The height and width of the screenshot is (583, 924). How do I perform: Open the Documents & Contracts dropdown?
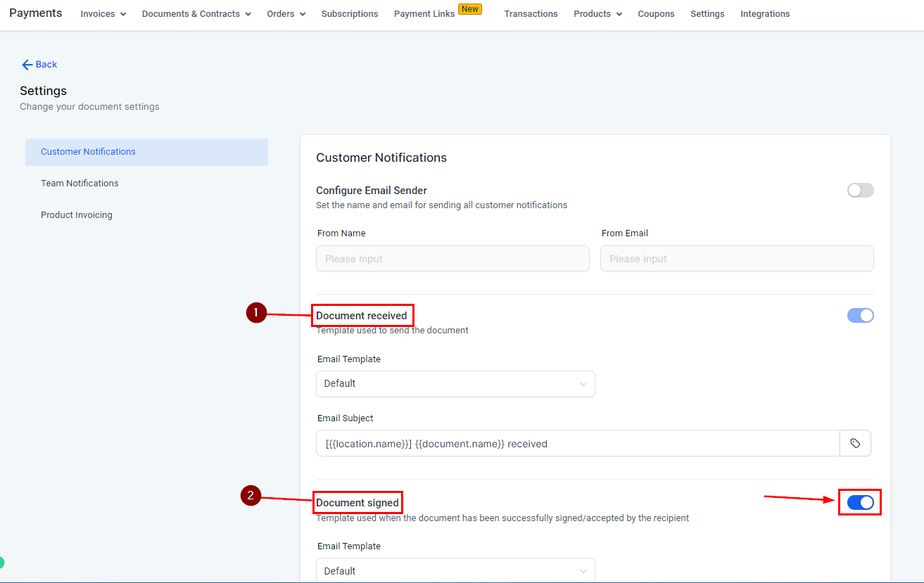click(x=196, y=14)
